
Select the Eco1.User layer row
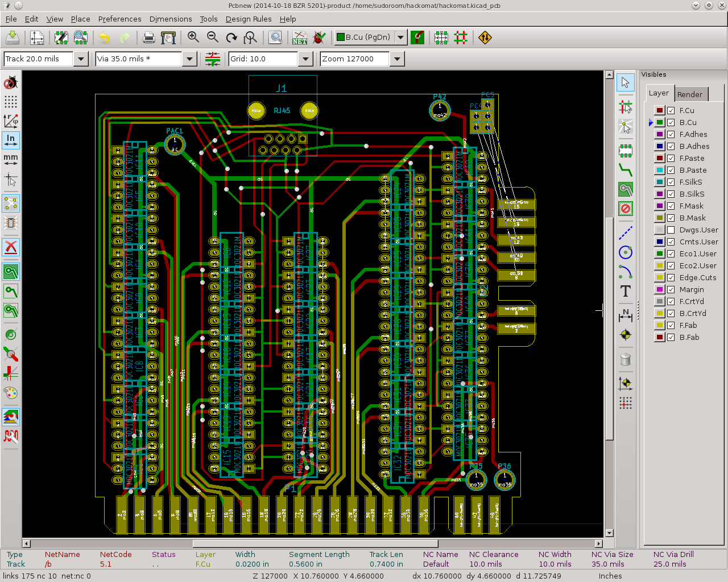pos(685,253)
